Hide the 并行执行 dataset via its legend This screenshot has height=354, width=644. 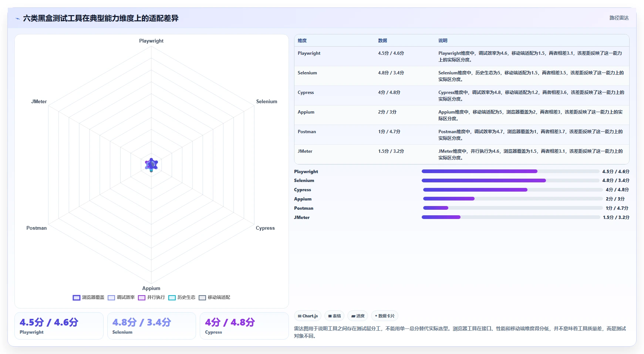click(x=152, y=297)
